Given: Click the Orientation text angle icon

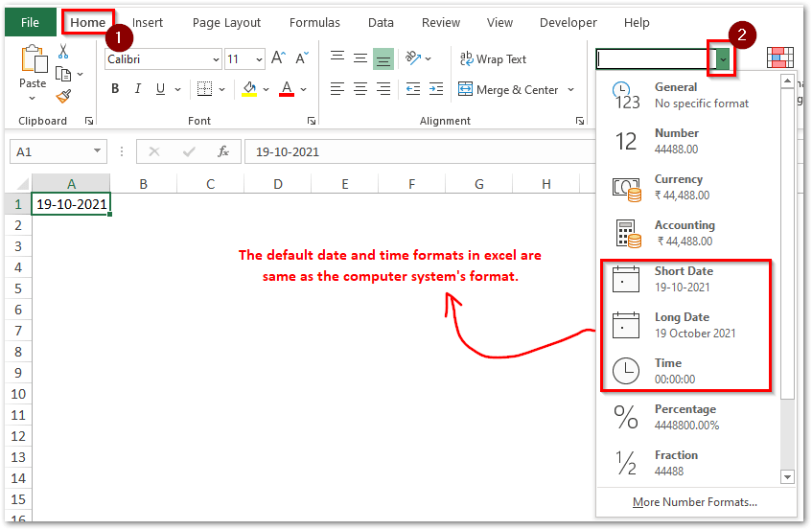Looking at the screenshot, I should pyautogui.click(x=413, y=58).
